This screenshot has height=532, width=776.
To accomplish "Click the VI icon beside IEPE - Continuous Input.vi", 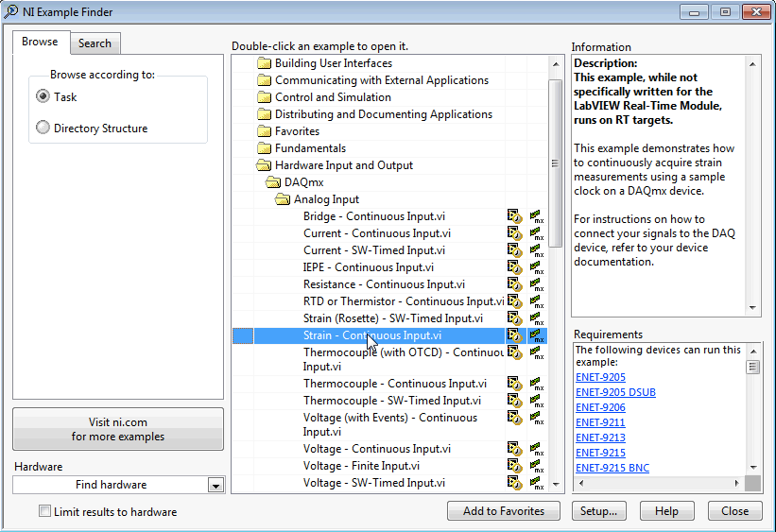I will [x=514, y=267].
